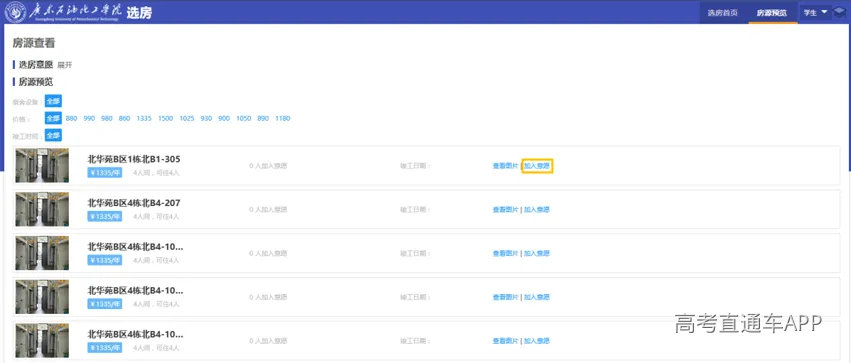The height and width of the screenshot is (363, 851).
Task: Filter by price 890
Action: [x=263, y=118]
